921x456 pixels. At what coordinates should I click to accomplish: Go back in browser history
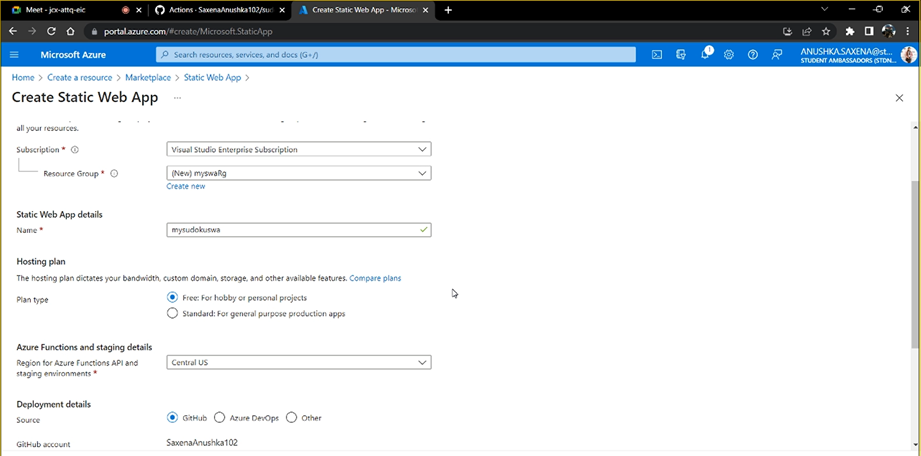(x=13, y=31)
